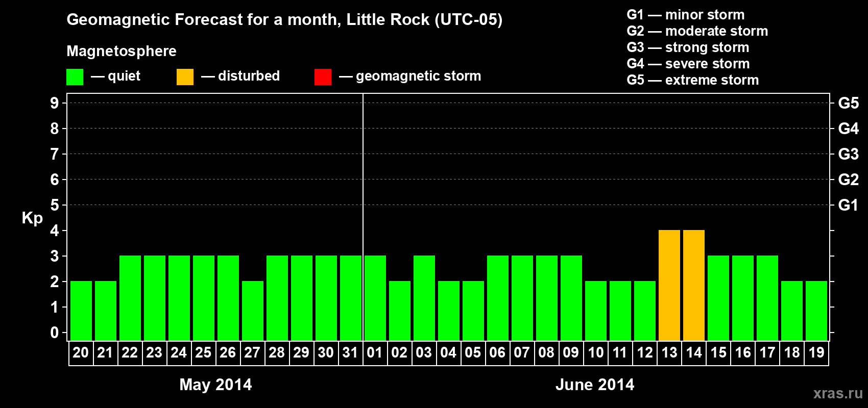Click the 'G4 — severe storm' legend line

688,64
